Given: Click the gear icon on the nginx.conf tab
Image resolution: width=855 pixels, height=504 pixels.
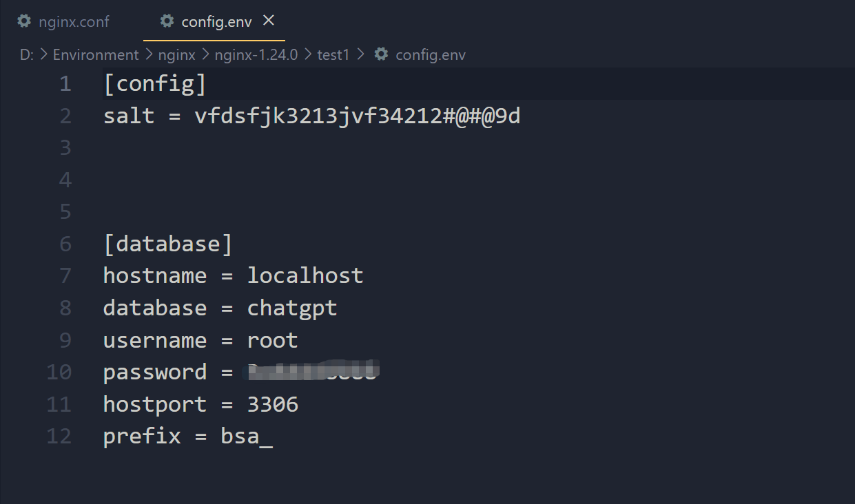Looking at the screenshot, I should coord(23,21).
